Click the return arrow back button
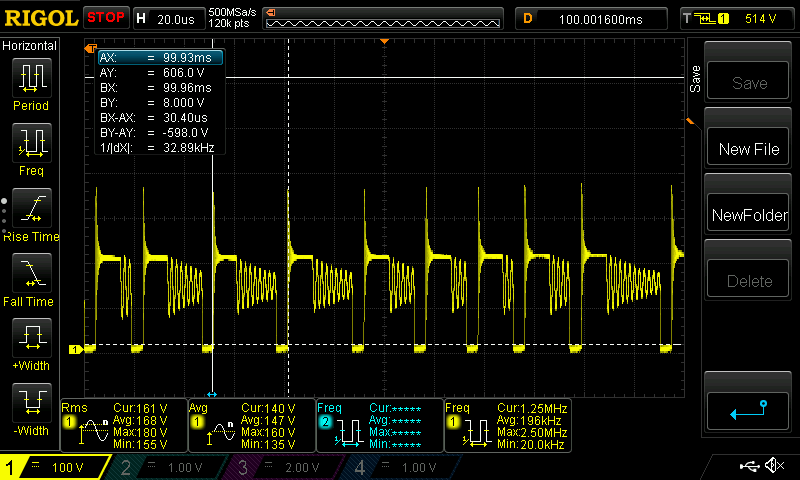Image resolution: width=800 pixels, height=480 pixels. (x=749, y=410)
